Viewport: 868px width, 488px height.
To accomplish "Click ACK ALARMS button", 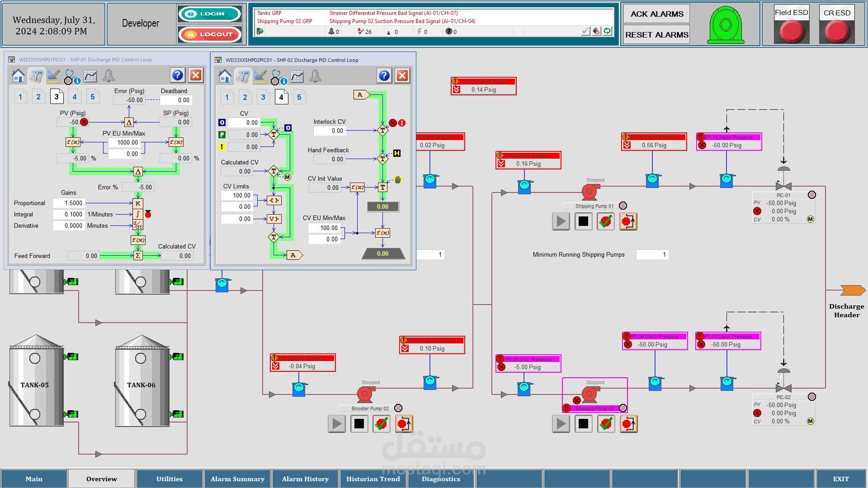I will [656, 14].
